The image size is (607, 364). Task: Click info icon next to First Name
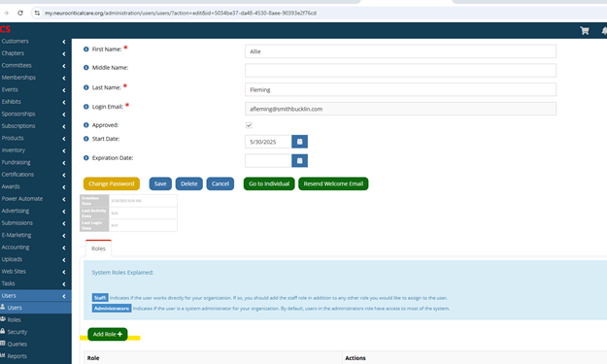click(x=85, y=50)
